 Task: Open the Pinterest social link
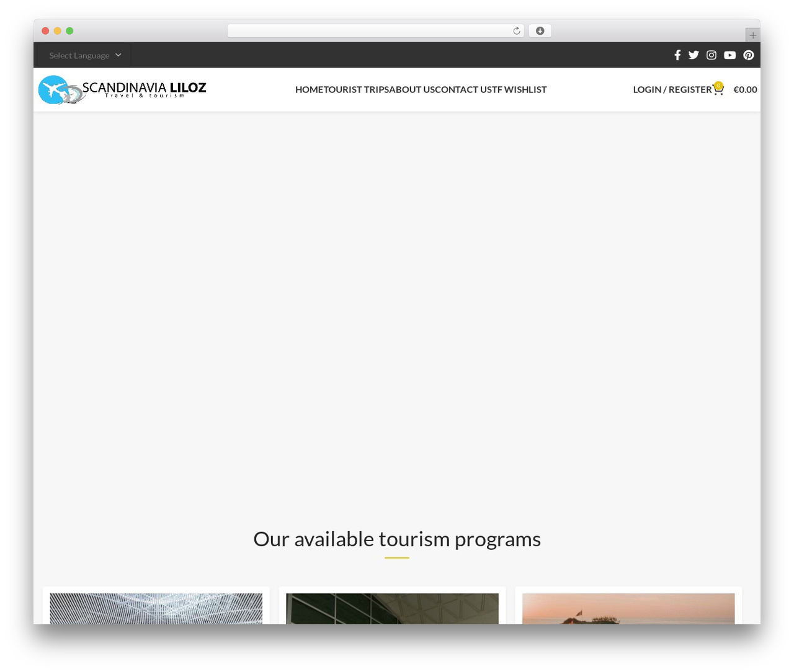pos(749,55)
